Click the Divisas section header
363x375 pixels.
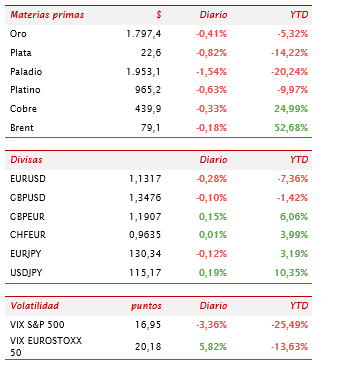[26, 160]
